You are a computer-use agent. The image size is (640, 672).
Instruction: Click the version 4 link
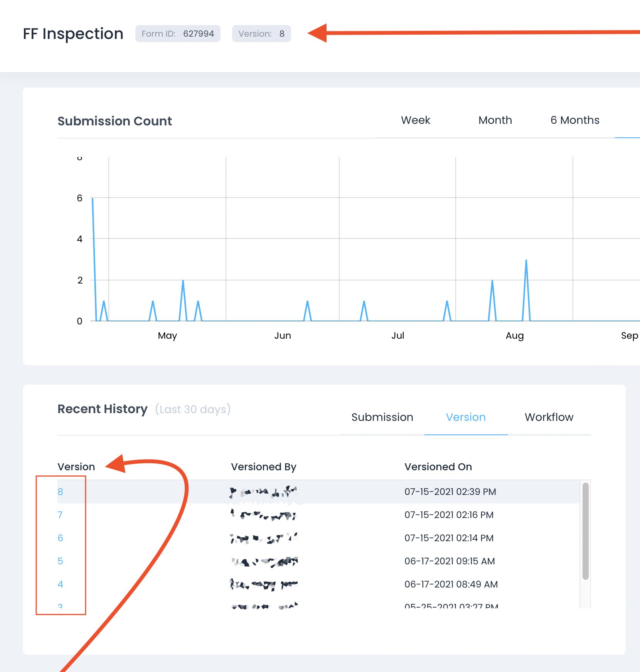point(61,584)
